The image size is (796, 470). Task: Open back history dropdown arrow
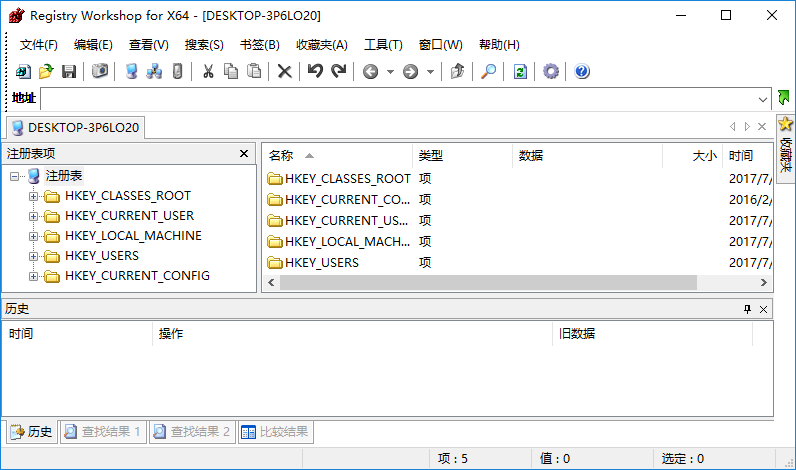point(390,72)
